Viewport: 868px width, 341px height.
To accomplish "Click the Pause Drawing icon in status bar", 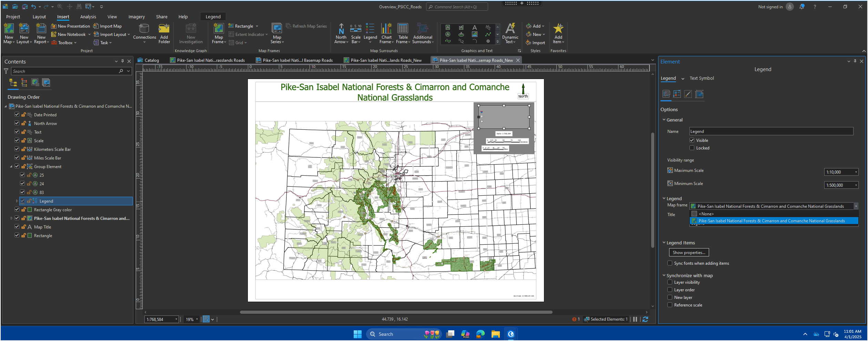I will point(635,320).
